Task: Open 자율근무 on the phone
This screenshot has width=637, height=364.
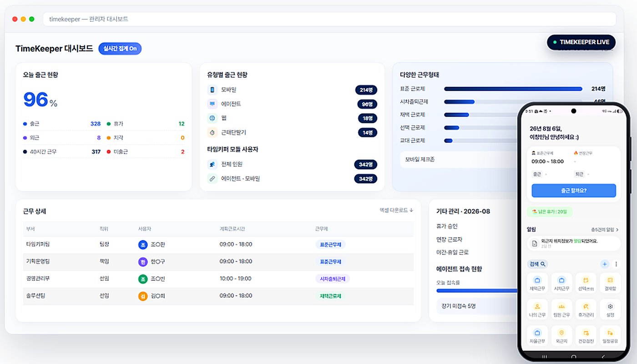Action: 537,336
